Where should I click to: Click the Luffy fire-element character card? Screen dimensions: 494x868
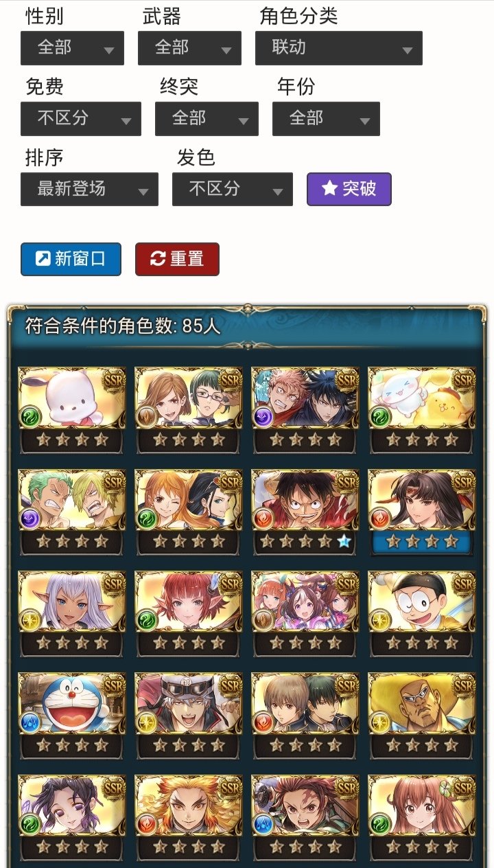click(x=305, y=513)
